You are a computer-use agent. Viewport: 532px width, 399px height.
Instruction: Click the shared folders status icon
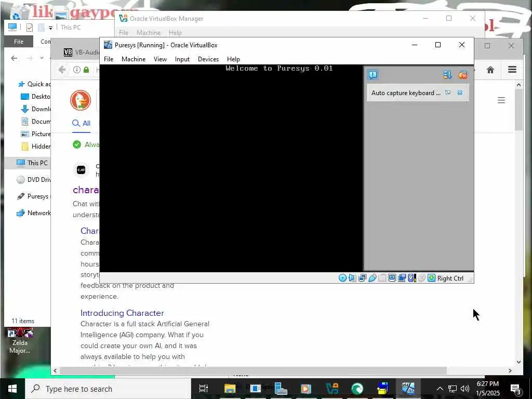382,278
